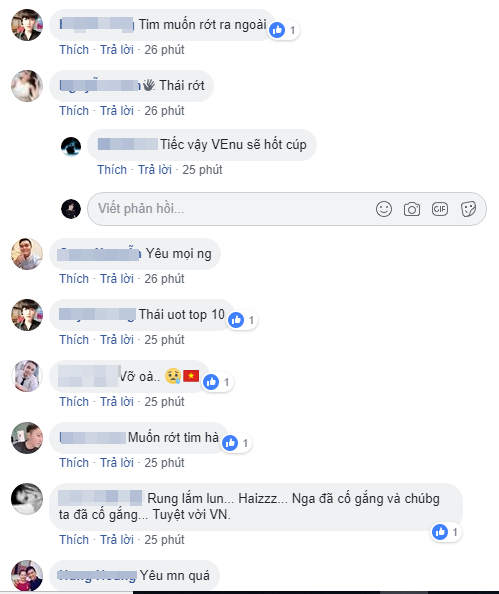499x594 pixels.
Task: Like the 'Thái rớt' comment
Action: (74, 111)
